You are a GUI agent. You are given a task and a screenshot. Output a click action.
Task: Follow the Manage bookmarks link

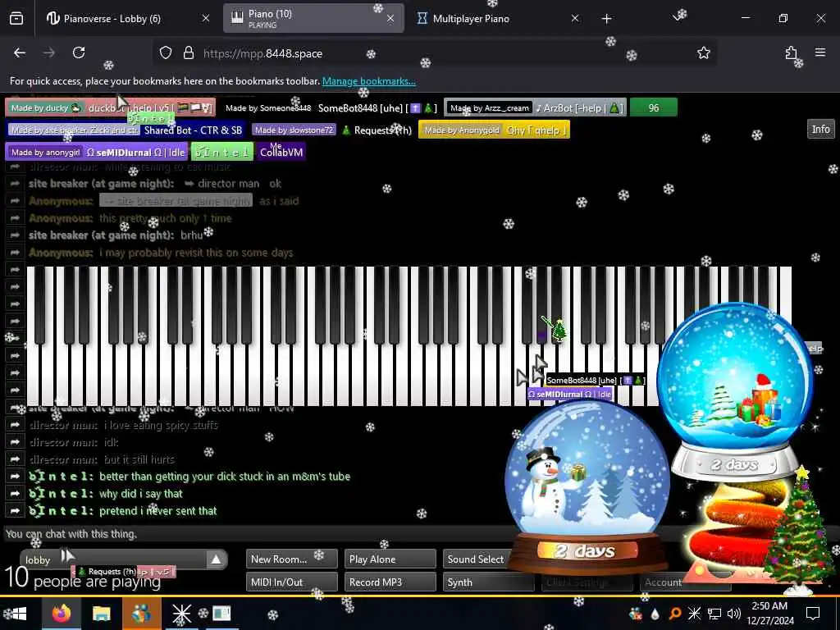click(x=368, y=81)
